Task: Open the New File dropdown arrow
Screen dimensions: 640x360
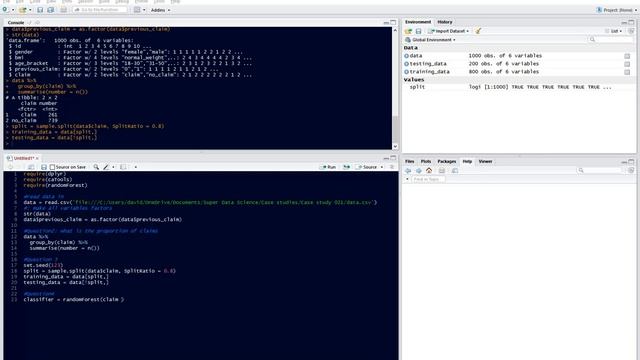Action: coord(13,10)
